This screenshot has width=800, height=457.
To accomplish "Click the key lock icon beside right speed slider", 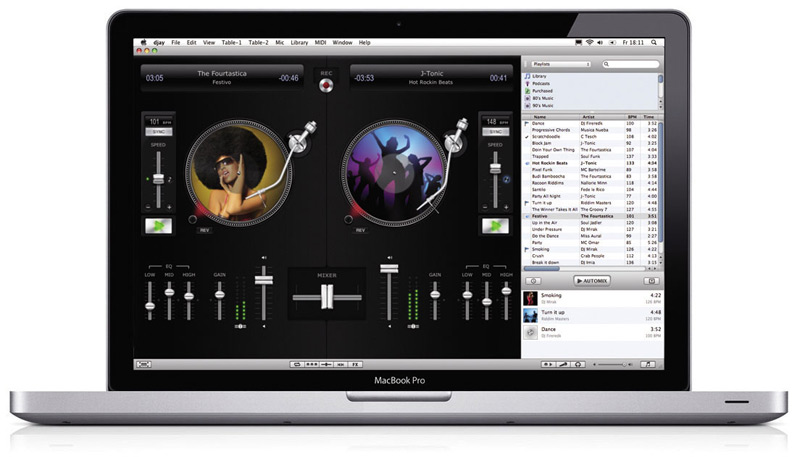I will [506, 180].
